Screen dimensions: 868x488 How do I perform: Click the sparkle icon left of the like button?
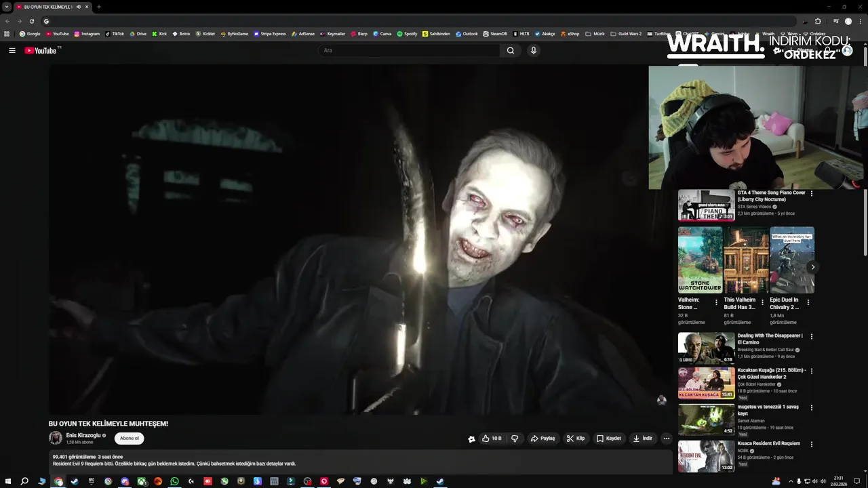tap(471, 439)
